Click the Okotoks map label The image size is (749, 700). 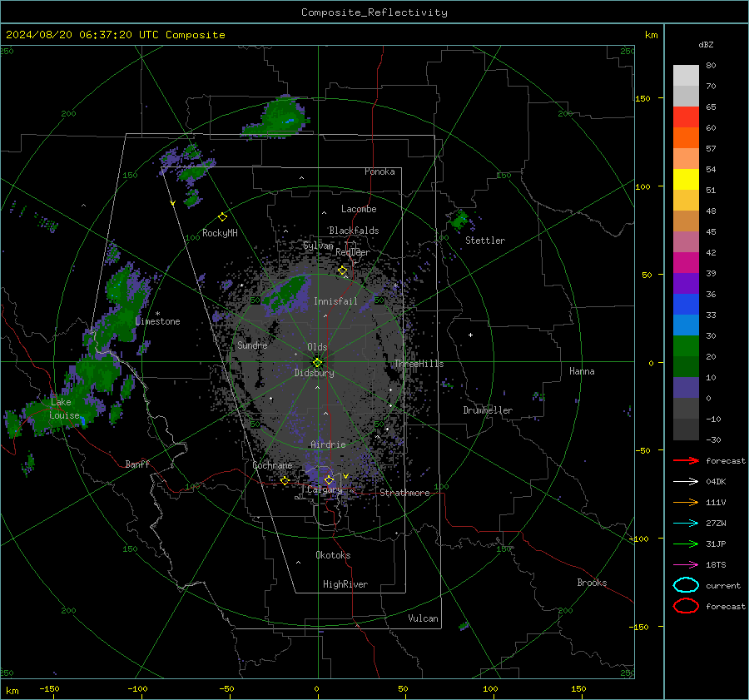pos(333,555)
